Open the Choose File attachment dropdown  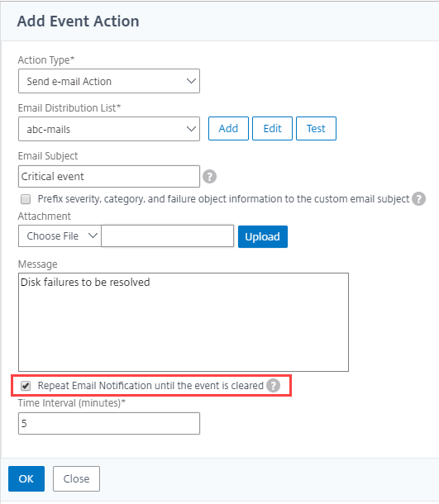60,236
